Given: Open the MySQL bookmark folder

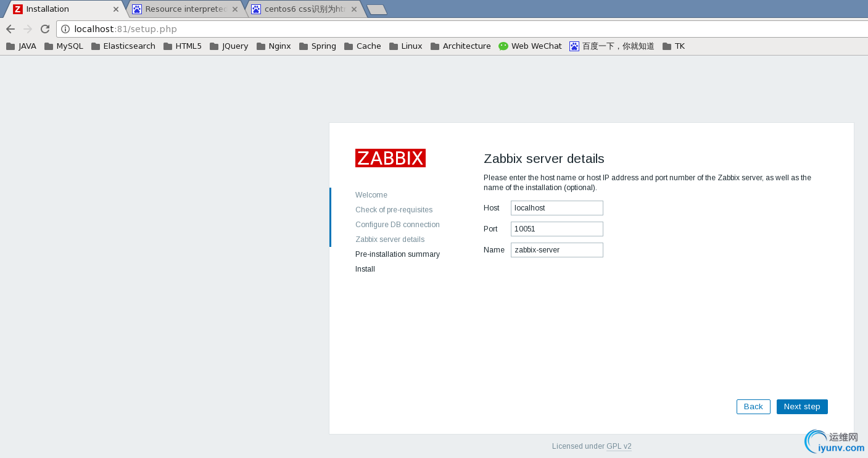Looking at the screenshot, I should click(64, 46).
